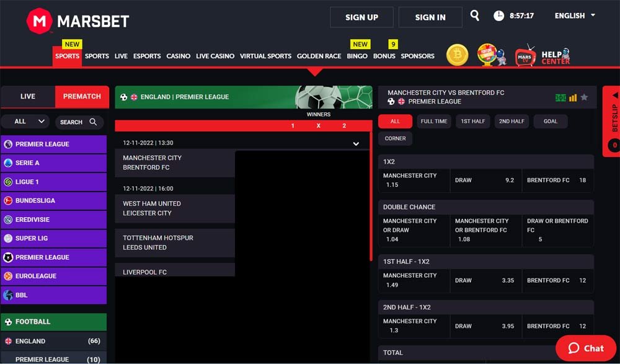The height and width of the screenshot is (364, 620).
Task: Click the clock icon beside time
Action: 499,16
